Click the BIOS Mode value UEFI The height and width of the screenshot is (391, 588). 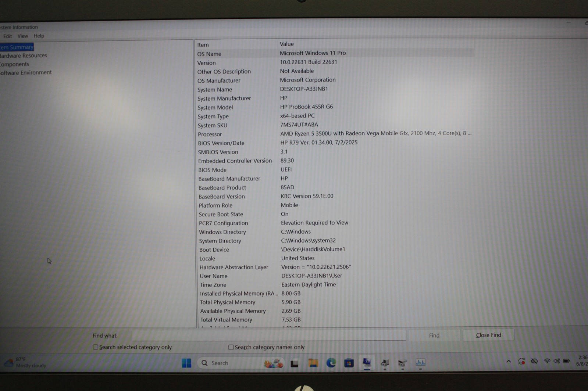[286, 169]
